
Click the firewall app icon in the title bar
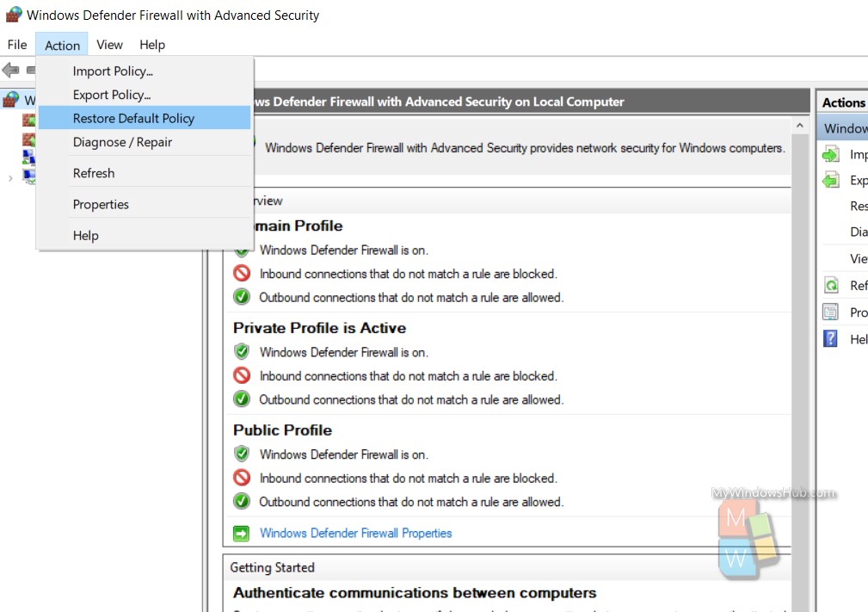pyautogui.click(x=13, y=15)
